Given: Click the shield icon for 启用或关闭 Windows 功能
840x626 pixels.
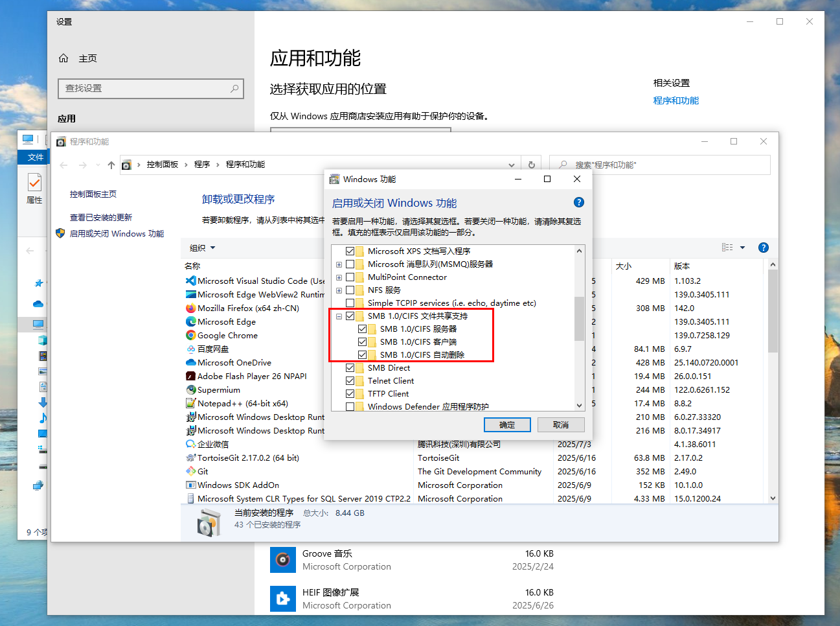Looking at the screenshot, I should coord(60,233).
